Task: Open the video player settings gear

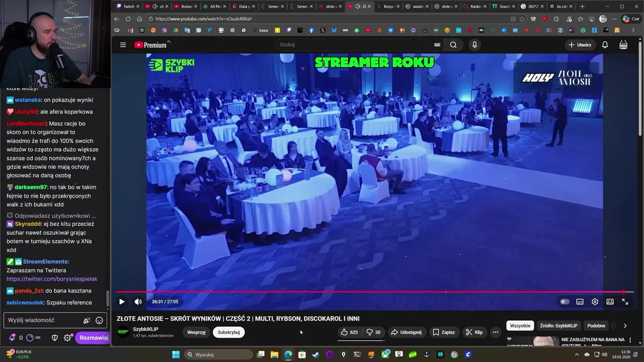Action: (595, 302)
